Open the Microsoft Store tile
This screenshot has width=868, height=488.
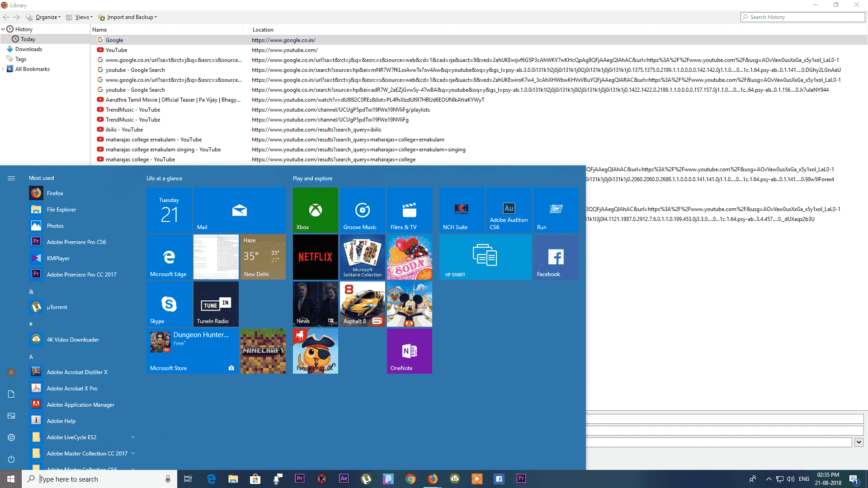click(192, 351)
